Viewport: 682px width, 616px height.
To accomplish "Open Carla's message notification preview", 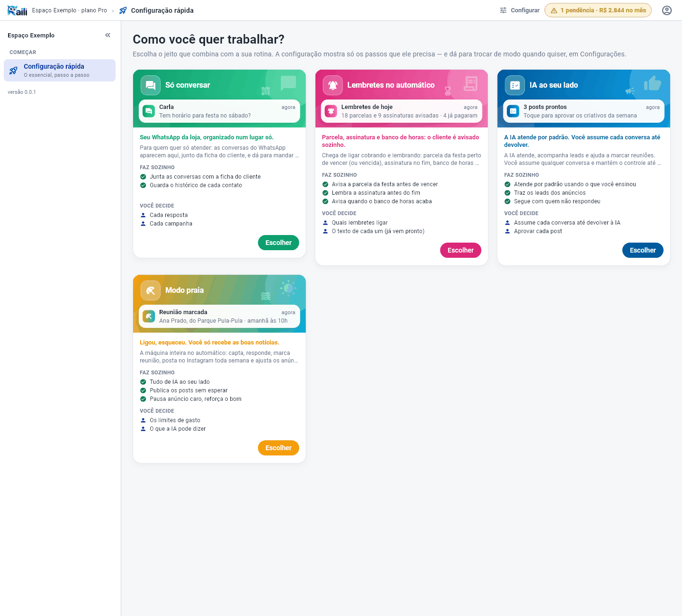I will (x=219, y=111).
